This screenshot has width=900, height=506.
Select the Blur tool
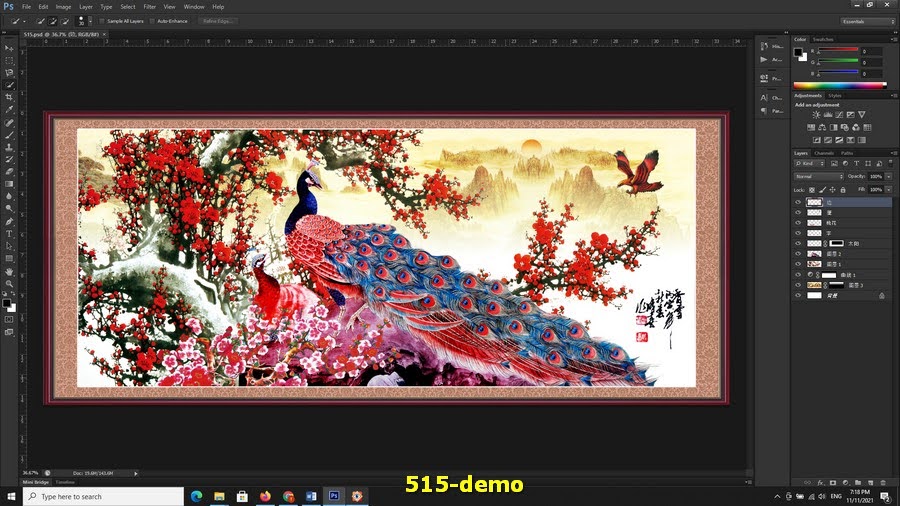coord(9,196)
